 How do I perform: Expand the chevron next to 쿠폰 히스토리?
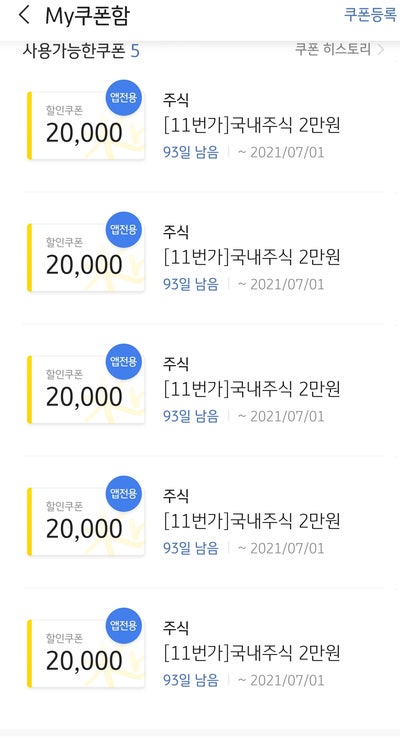point(381,49)
